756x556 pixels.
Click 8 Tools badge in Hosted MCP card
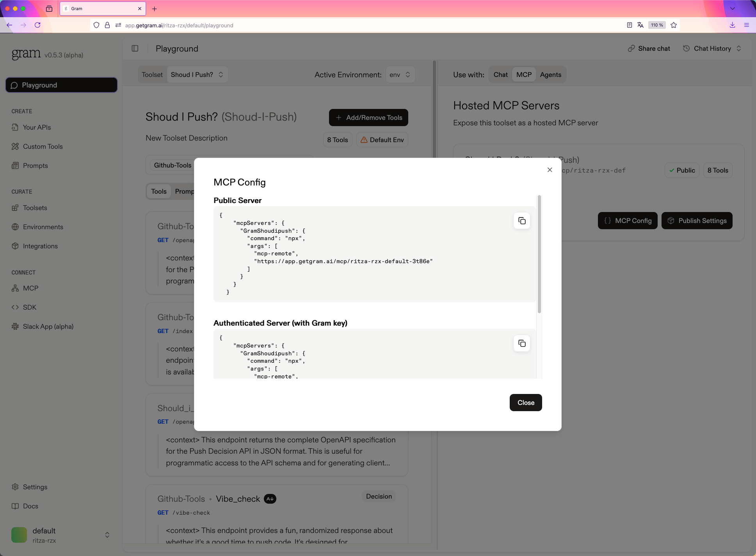718,170
